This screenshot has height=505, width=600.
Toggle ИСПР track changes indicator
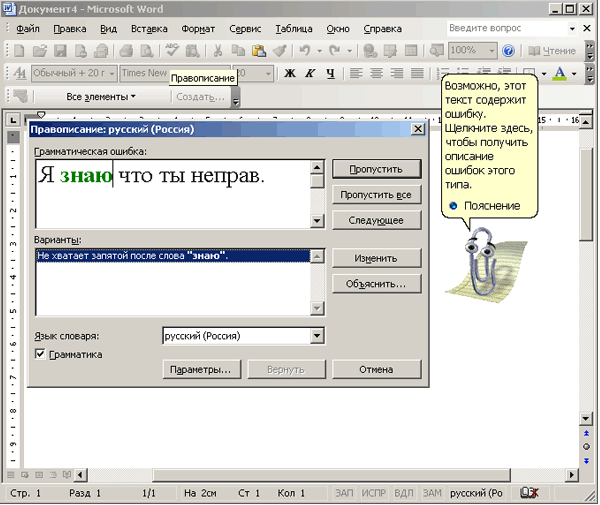(x=373, y=493)
